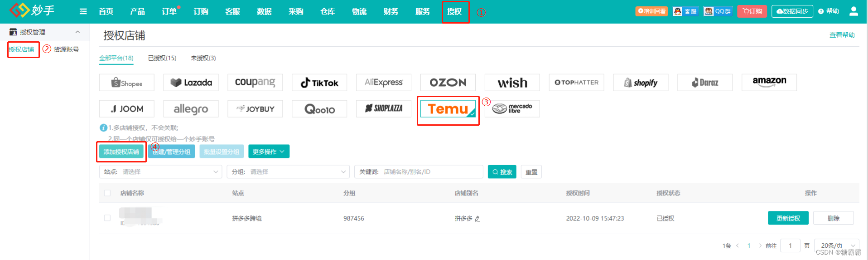
Task: Click the 培训回看 button
Action: pos(651,11)
